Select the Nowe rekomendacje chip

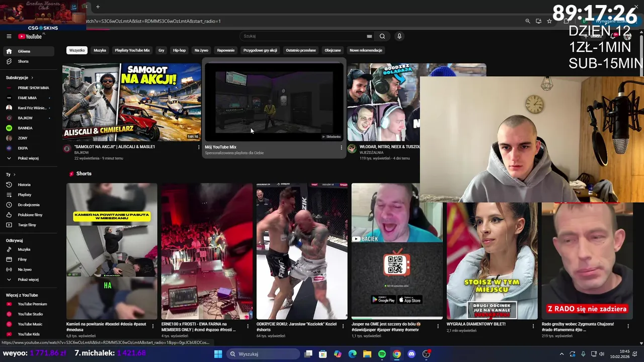tap(366, 50)
